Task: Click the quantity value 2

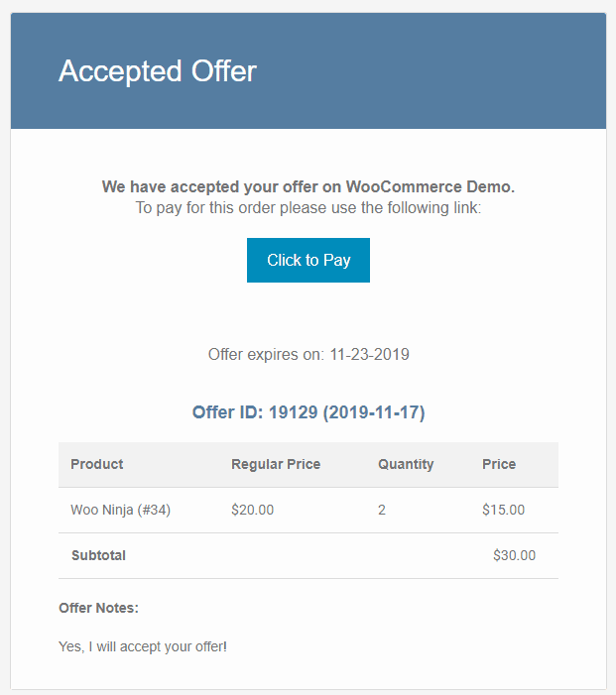Action: 382,510
